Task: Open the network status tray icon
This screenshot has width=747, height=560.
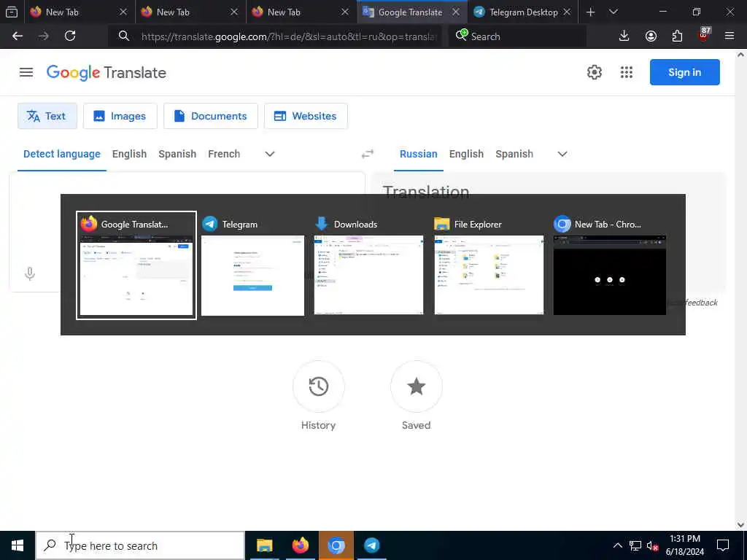Action: (x=635, y=545)
